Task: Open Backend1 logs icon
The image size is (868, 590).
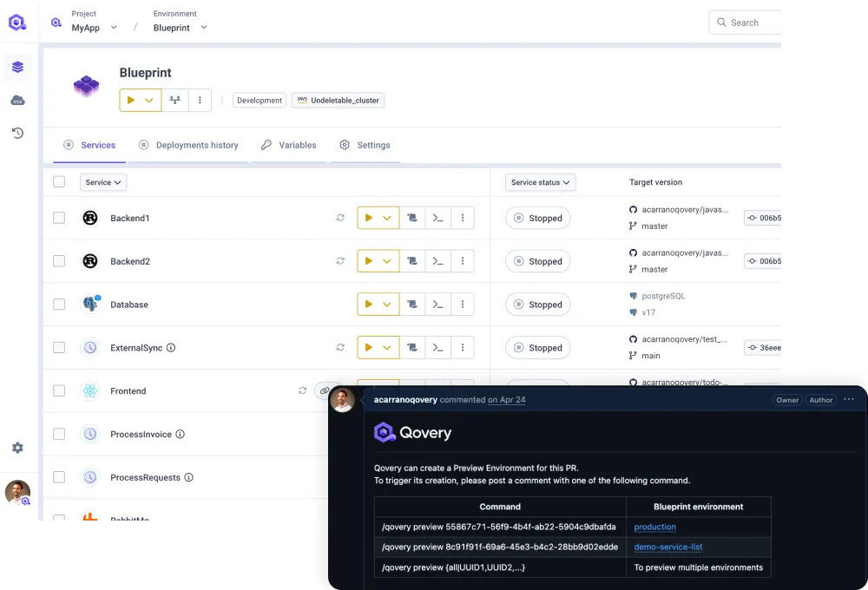Action: pos(412,218)
